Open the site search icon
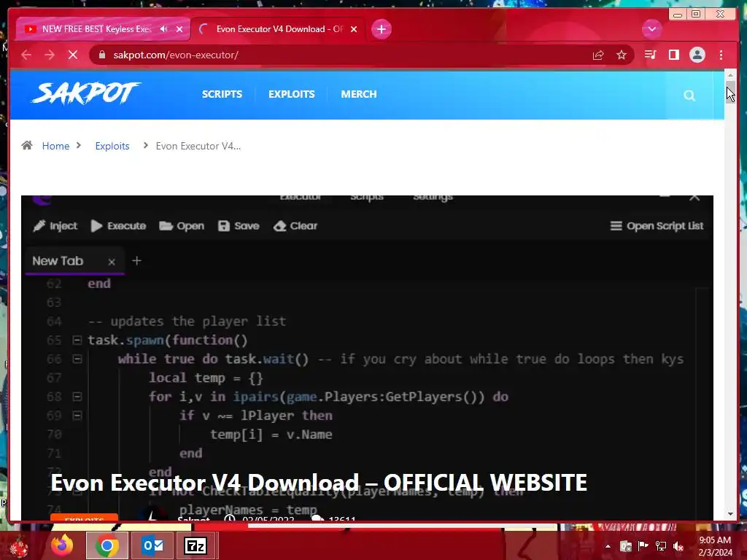Screen dimensions: 747x560 tap(689, 96)
